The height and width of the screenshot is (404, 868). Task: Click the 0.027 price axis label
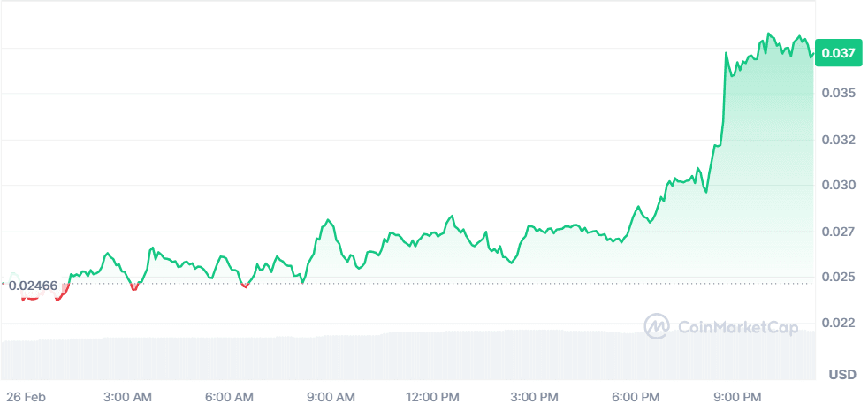click(x=838, y=232)
